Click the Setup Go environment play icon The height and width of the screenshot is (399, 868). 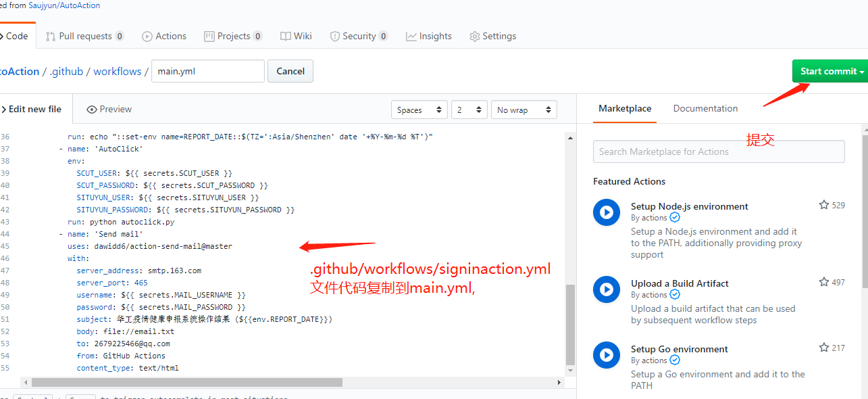tap(606, 355)
